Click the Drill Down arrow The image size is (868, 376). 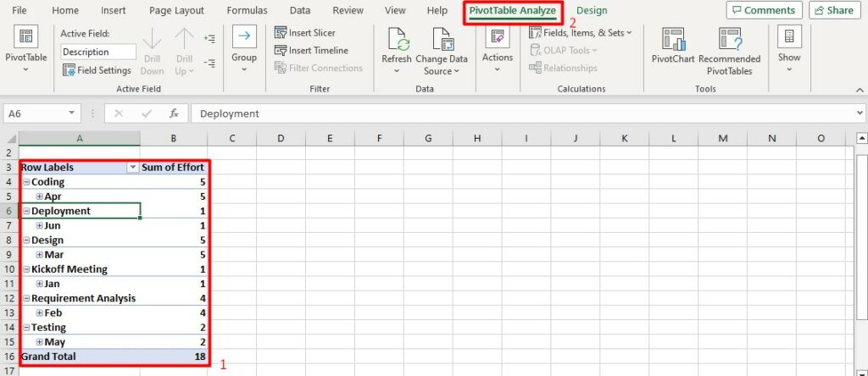[x=152, y=39]
